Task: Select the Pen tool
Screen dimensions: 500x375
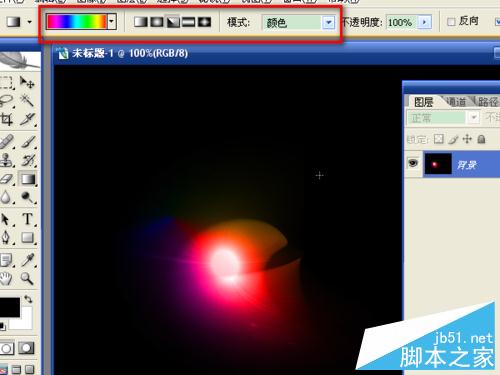Action: click(6, 238)
